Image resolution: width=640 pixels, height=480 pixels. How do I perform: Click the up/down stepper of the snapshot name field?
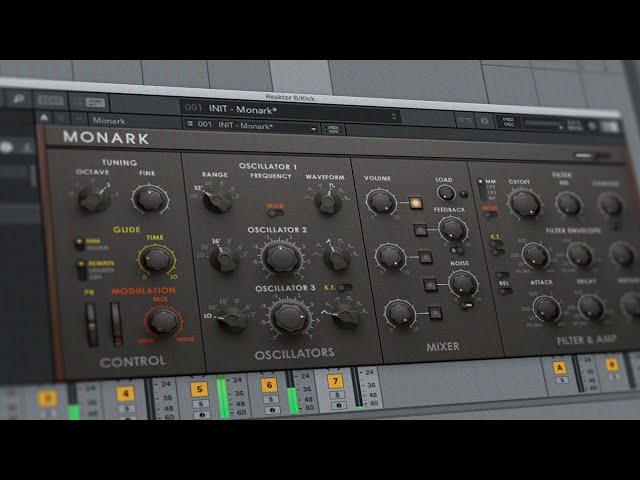click(x=394, y=117)
